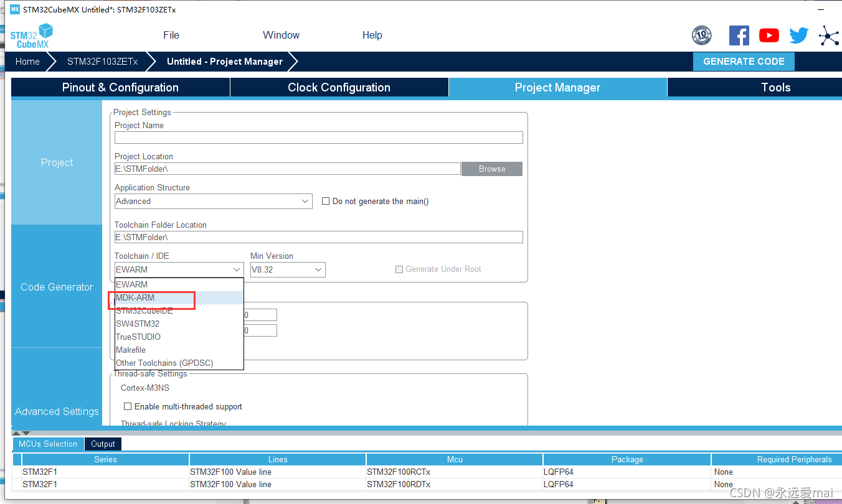Sort by the Lines column header

[278, 459]
